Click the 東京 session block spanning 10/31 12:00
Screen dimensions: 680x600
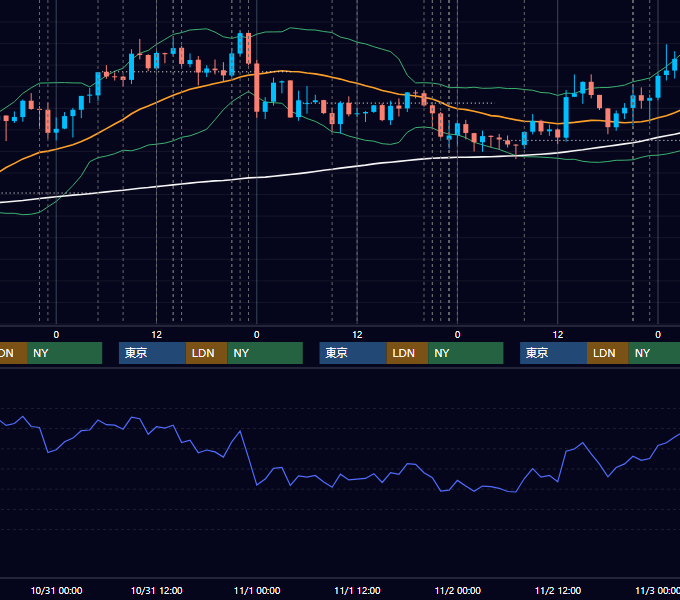152,353
